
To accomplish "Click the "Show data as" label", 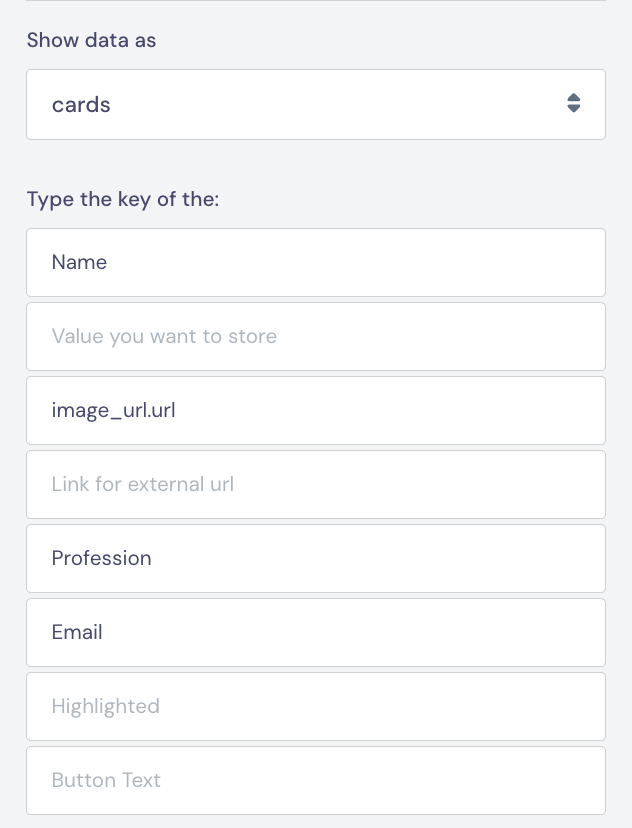I will pyautogui.click(x=91, y=40).
